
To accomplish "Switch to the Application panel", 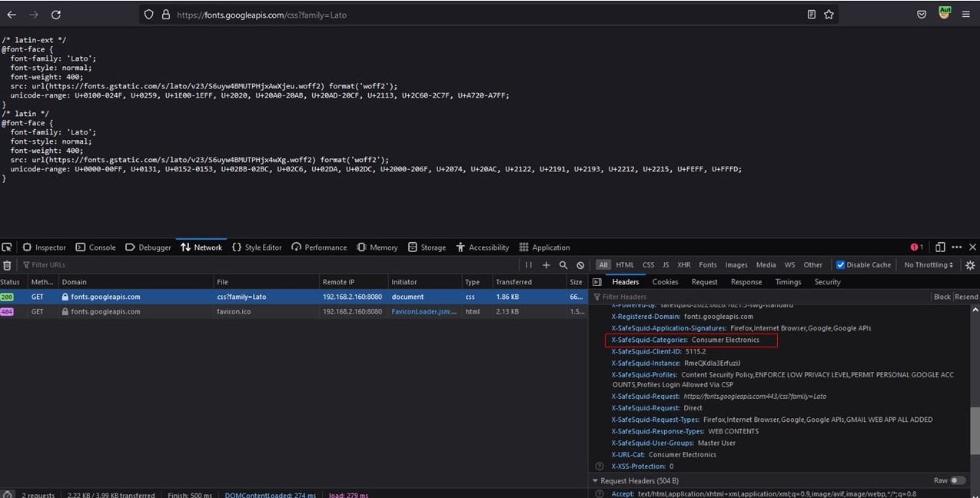I will [544, 247].
